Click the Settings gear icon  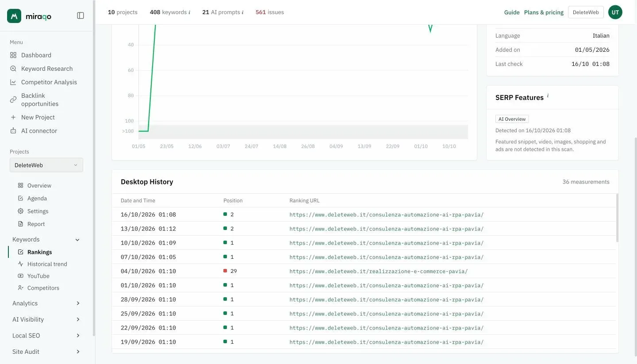pyautogui.click(x=20, y=211)
